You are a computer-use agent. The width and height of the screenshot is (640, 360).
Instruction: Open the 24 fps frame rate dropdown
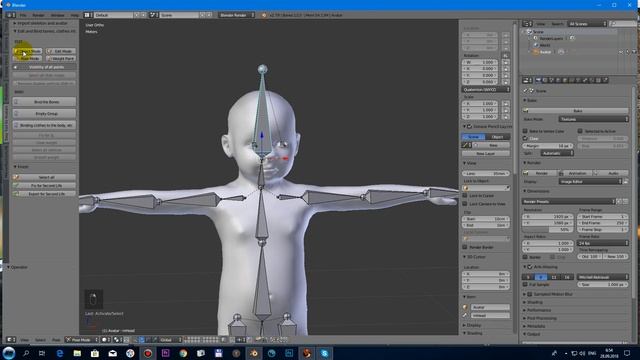tap(603, 243)
